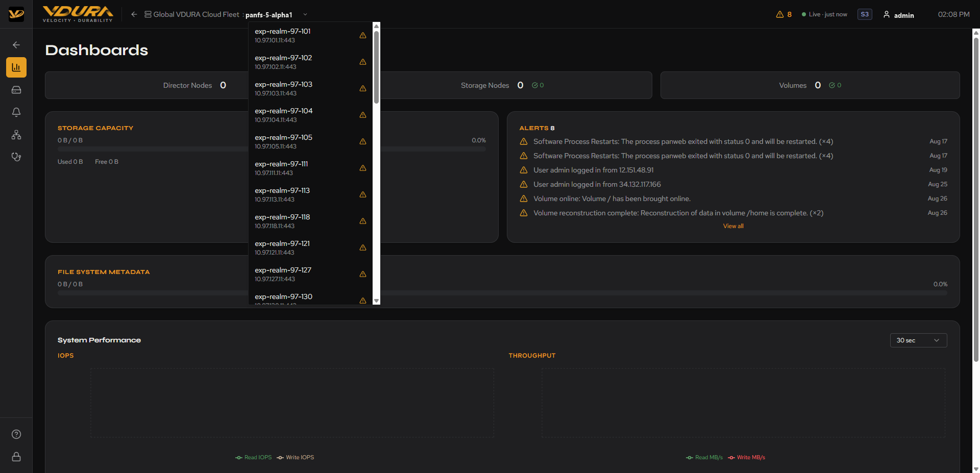Click the realm list scrollbar down arrow
This screenshot has height=473, width=980.
coord(377,301)
